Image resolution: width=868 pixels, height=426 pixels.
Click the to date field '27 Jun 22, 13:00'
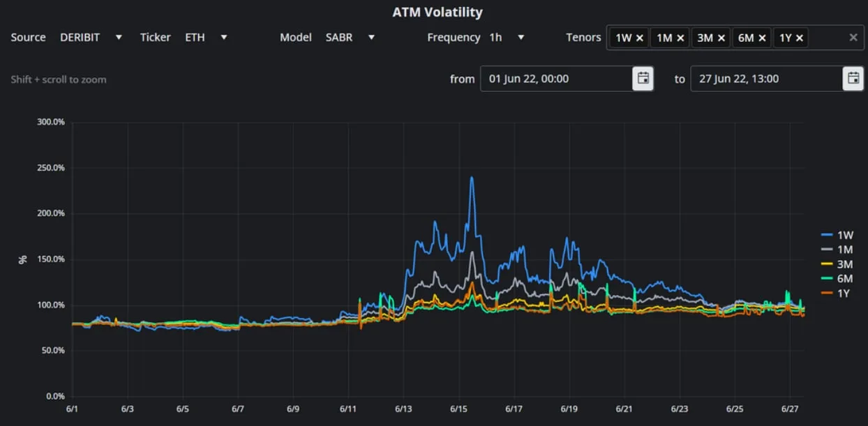click(x=766, y=79)
